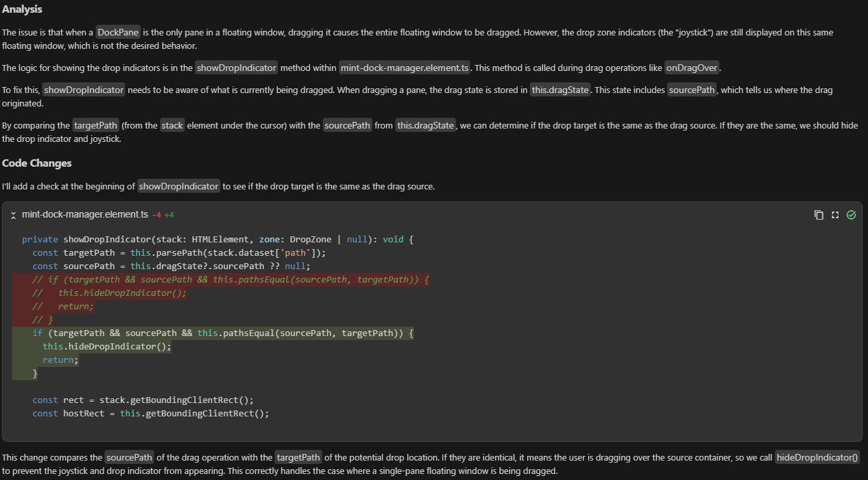This screenshot has width=868, height=480.
Task: Click the private showDropIndicator signature code line
Action: pyautogui.click(x=218, y=239)
